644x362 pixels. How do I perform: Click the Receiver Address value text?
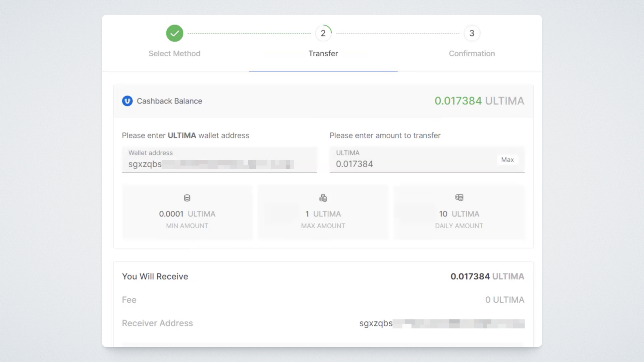click(x=441, y=323)
